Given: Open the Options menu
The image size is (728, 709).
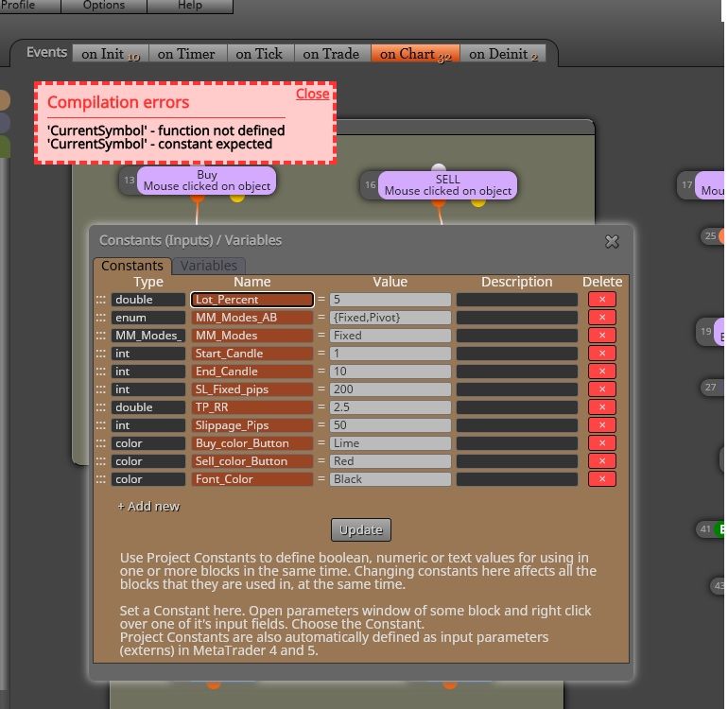Looking at the screenshot, I should (x=104, y=6).
